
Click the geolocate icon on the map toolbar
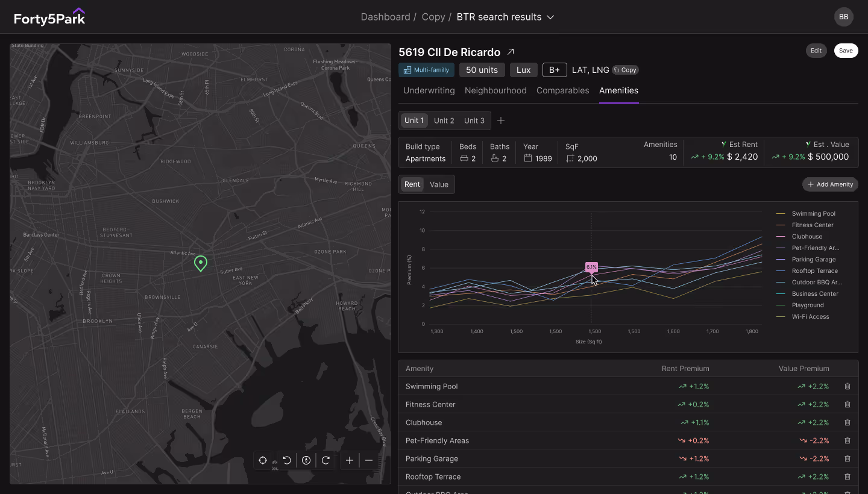pyautogui.click(x=263, y=460)
